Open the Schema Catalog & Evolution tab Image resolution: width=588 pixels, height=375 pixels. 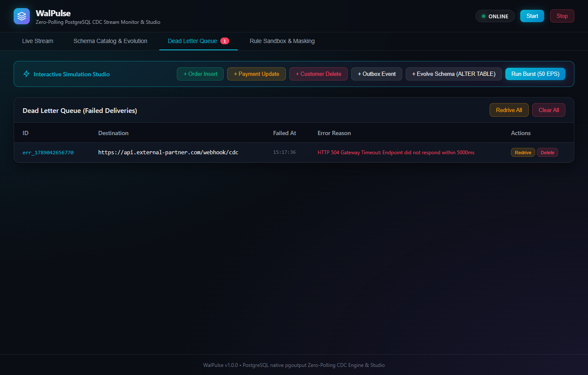[x=110, y=41]
